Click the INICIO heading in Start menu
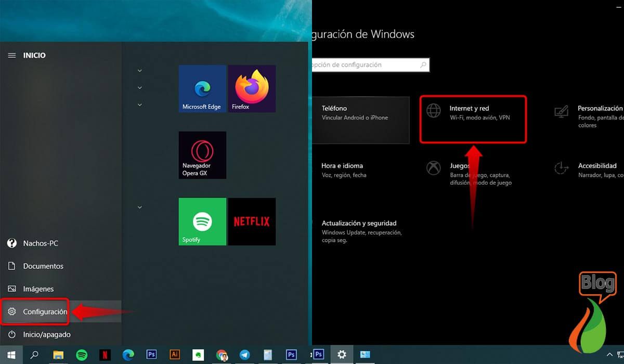Viewport: 624px width, 364px height. (34, 55)
